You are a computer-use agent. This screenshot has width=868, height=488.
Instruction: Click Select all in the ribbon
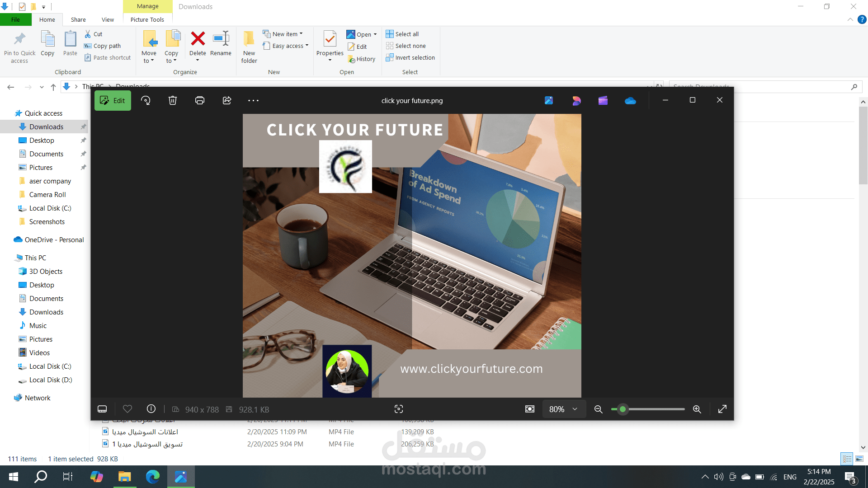pos(402,34)
